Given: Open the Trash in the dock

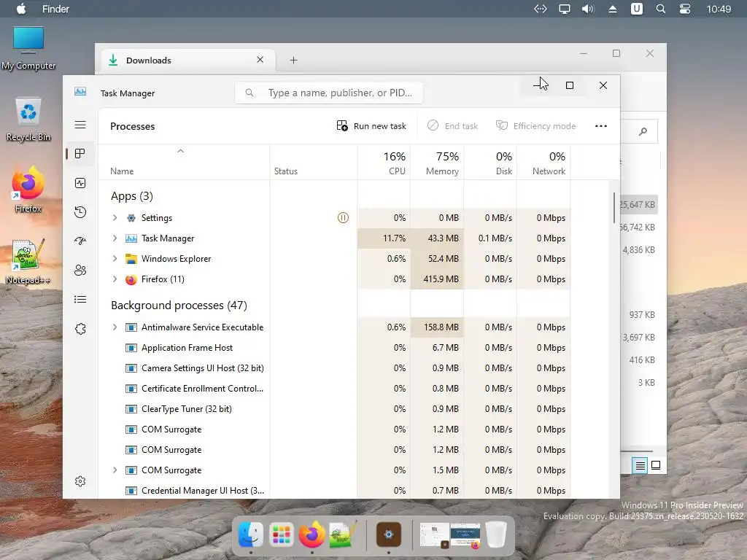Looking at the screenshot, I should pos(496,534).
